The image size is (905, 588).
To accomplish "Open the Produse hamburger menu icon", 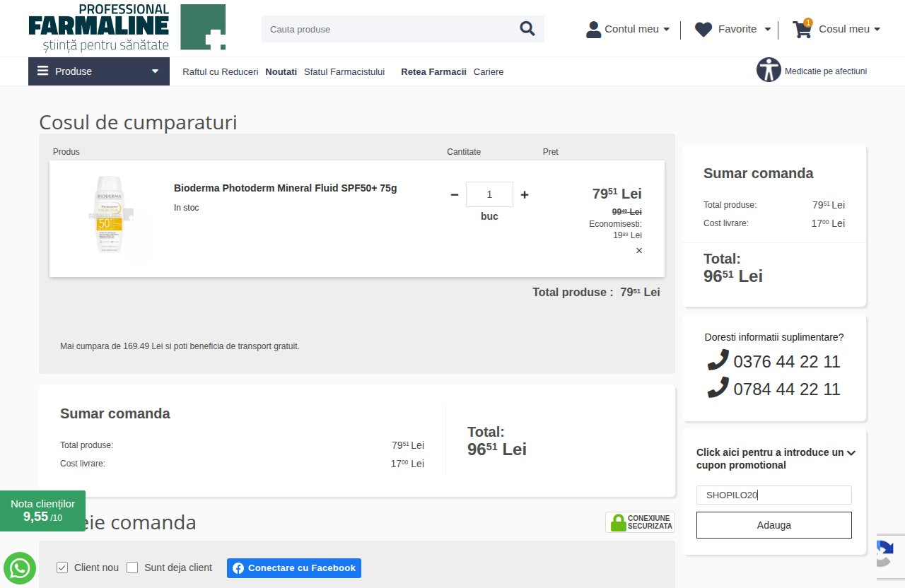I will (x=43, y=71).
